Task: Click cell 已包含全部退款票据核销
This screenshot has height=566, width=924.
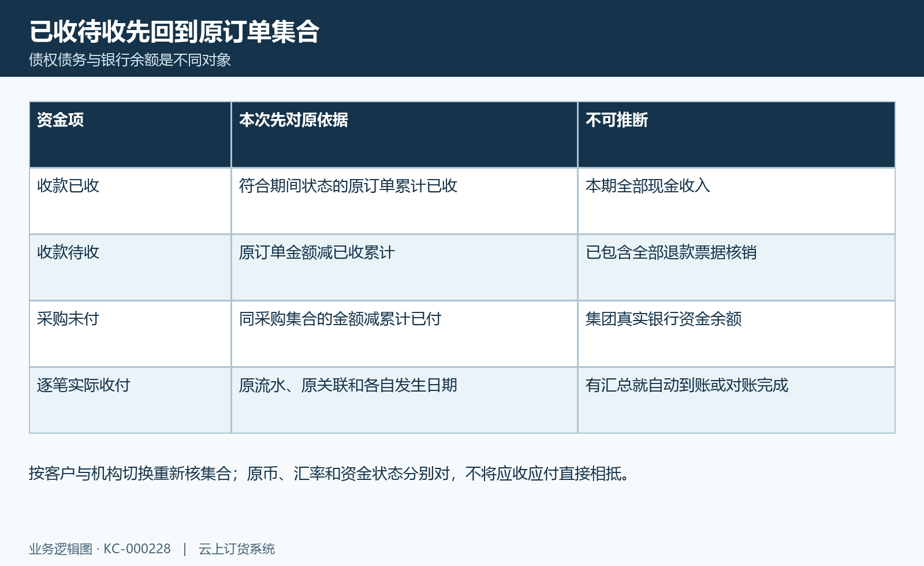Action: [x=736, y=267]
